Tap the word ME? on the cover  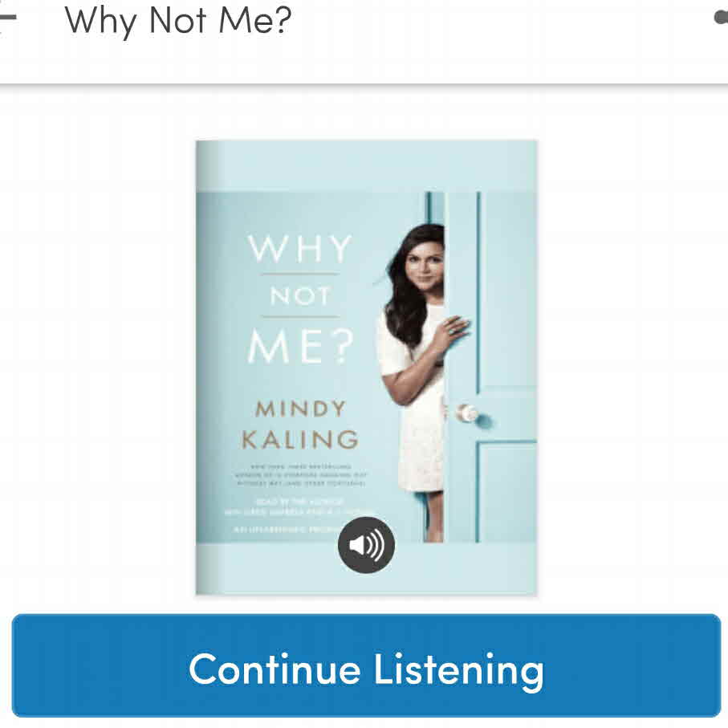coord(300,347)
